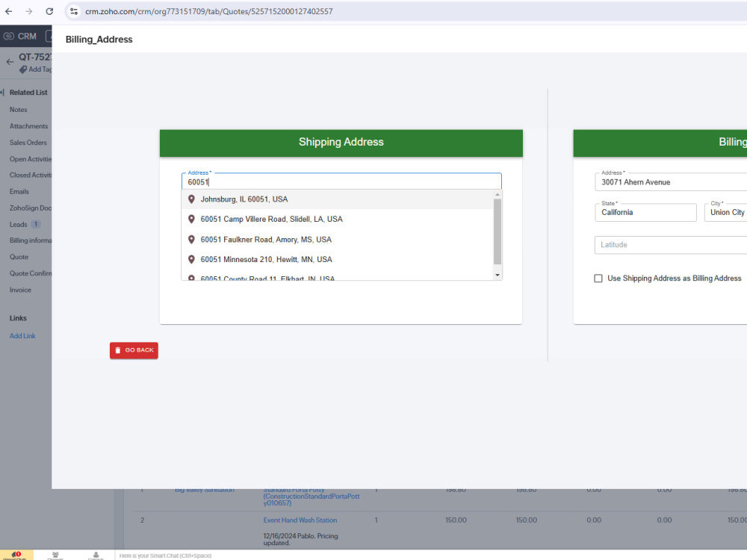Select location pin for 60051 Minnesota 210
747x560 pixels.
(191, 260)
